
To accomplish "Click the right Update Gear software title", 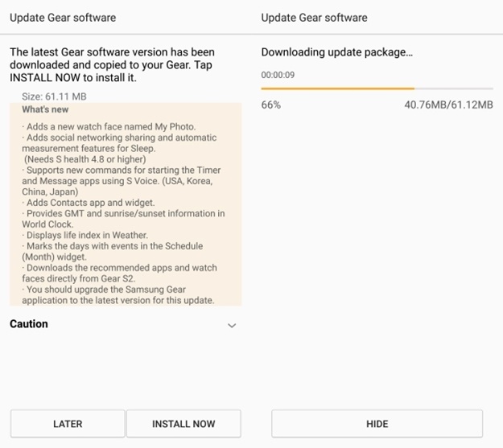I will pyautogui.click(x=314, y=18).
